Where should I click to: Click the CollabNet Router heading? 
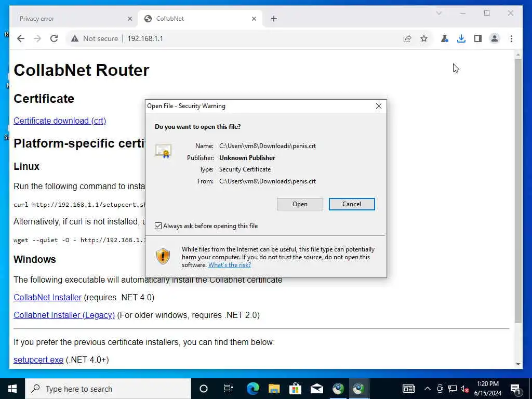pyautogui.click(x=82, y=70)
